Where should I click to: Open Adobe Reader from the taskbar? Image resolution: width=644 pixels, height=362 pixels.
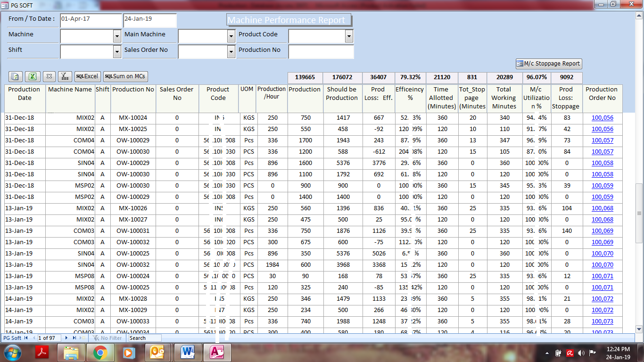43,353
